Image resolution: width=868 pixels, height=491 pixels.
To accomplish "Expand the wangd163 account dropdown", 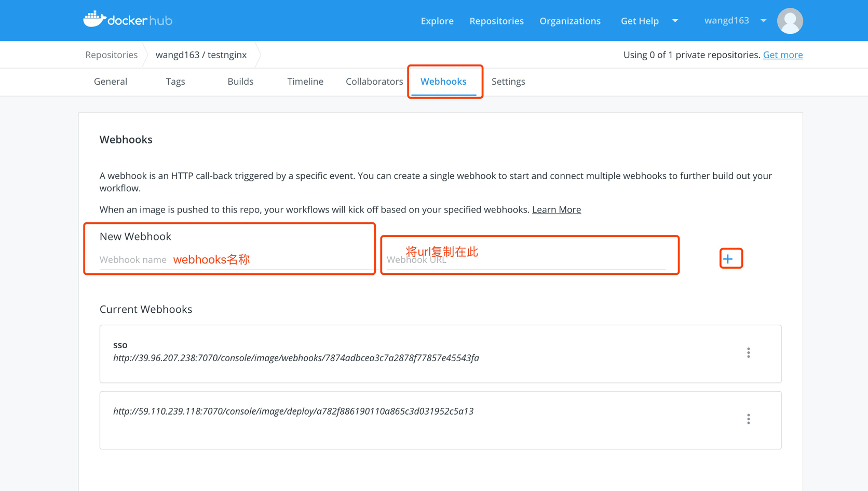I will pos(763,21).
